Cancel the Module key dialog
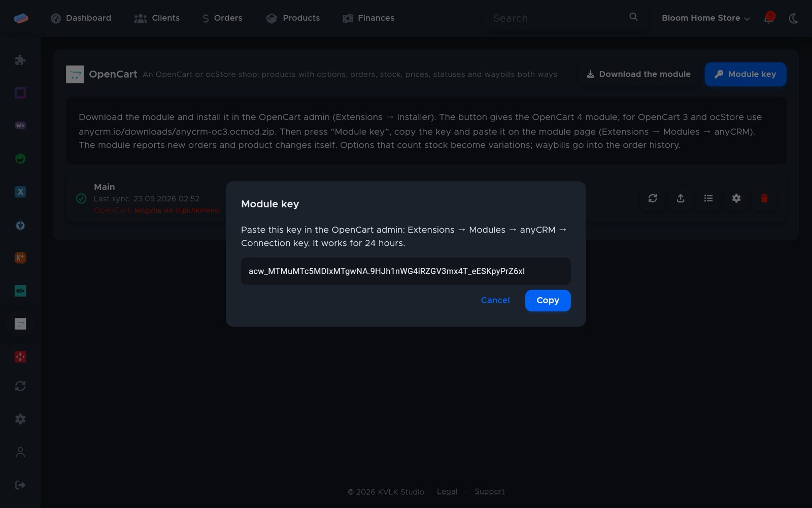Viewport: 812px width, 508px height. pyautogui.click(x=495, y=300)
